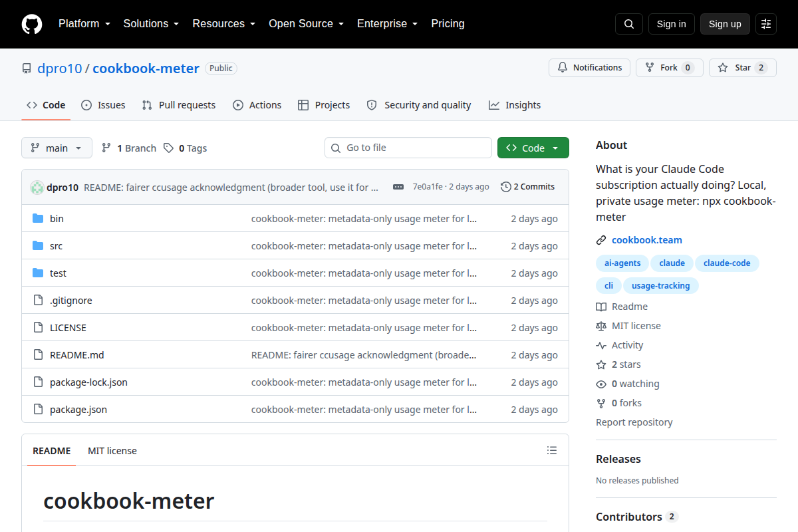
Task: Open the Insights tab
Action: (515, 105)
